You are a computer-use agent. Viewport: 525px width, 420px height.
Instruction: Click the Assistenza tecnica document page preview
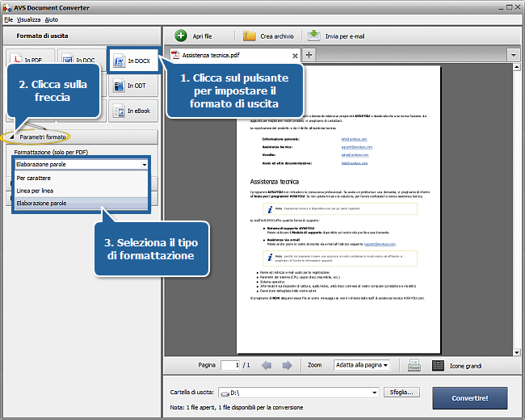(x=338, y=209)
